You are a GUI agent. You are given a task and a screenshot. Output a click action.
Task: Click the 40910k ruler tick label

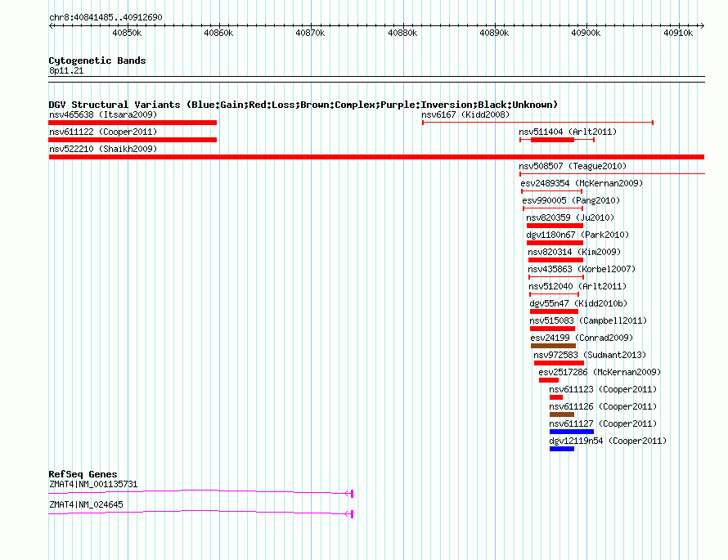678,33
